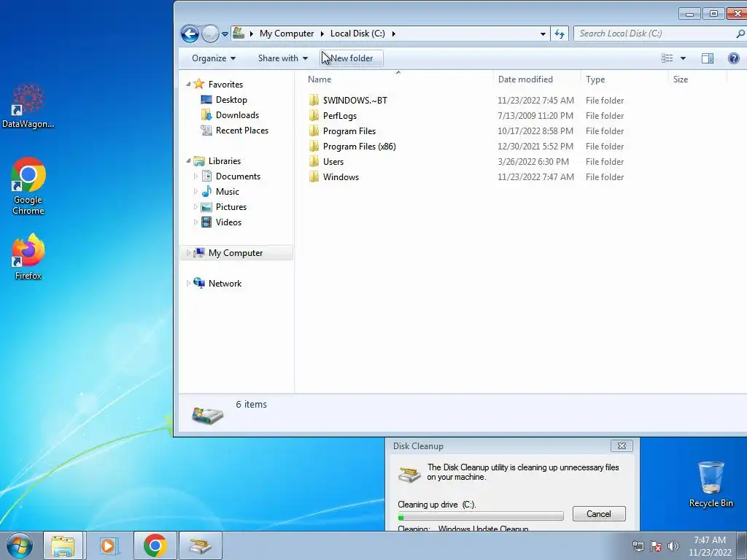Collapse the Favorites group

tap(188, 85)
